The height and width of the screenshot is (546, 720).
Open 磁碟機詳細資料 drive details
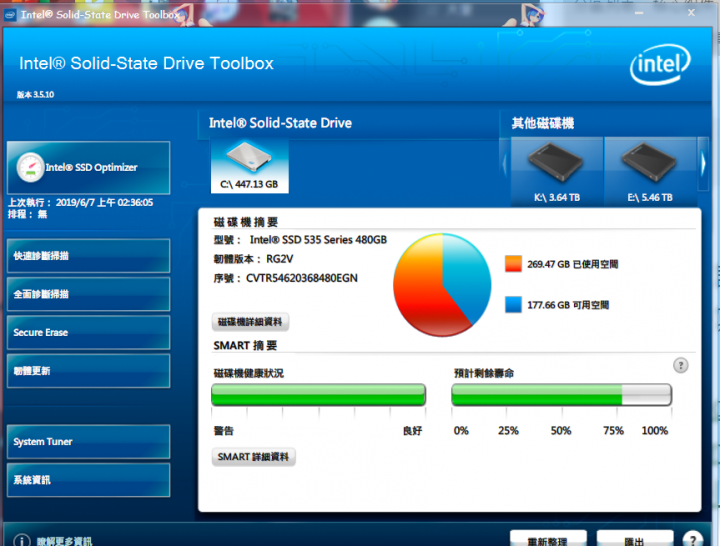coord(250,322)
